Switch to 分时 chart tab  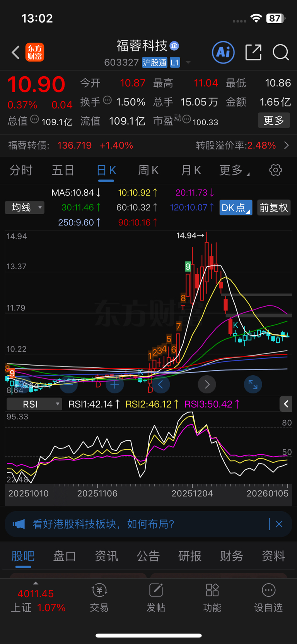click(21, 170)
